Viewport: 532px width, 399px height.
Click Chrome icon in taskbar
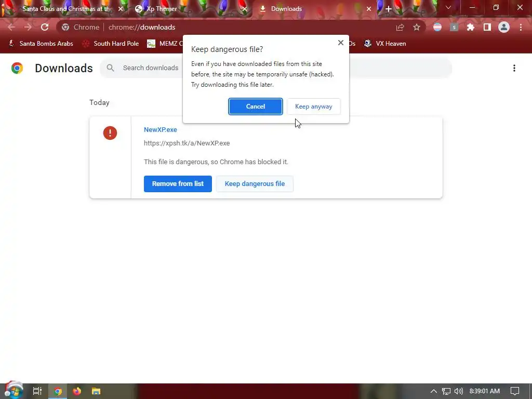(58, 391)
